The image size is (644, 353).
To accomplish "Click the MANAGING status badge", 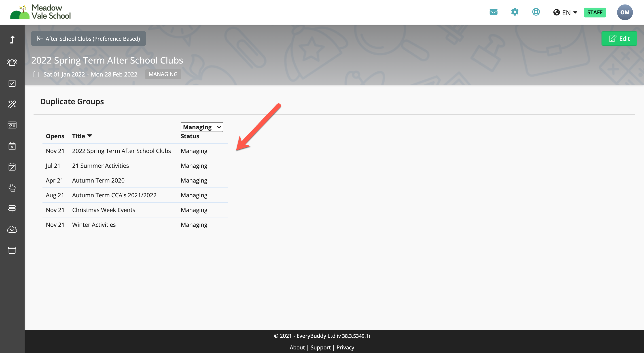I will point(163,74).
